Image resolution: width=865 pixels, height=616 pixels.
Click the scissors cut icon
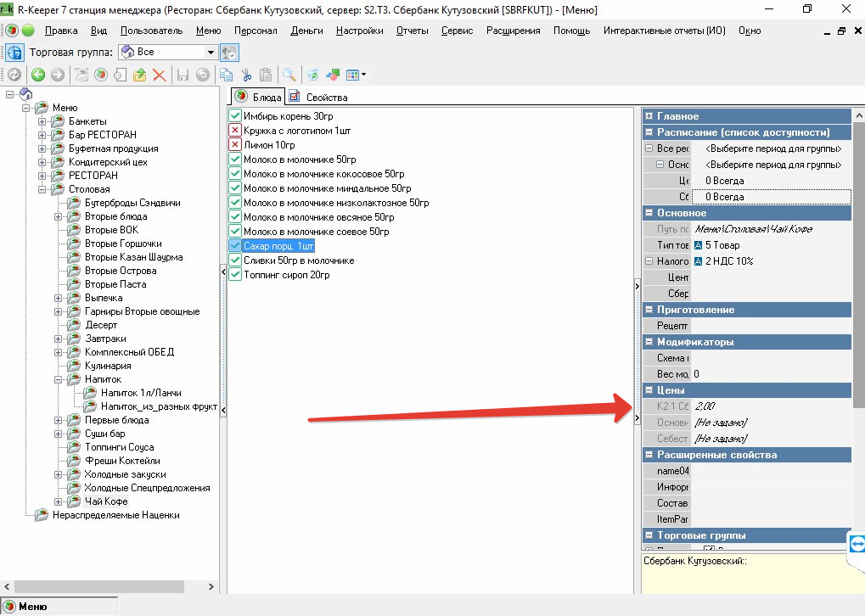point(246,75)
